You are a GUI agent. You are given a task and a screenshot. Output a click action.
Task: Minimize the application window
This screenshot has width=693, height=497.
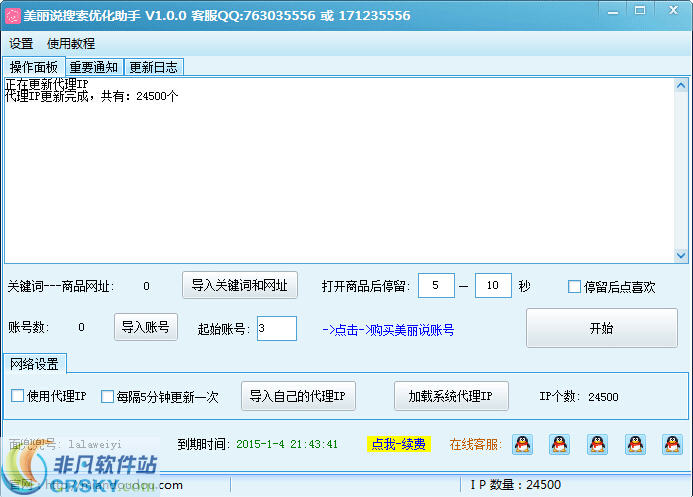tap(613, 12)
